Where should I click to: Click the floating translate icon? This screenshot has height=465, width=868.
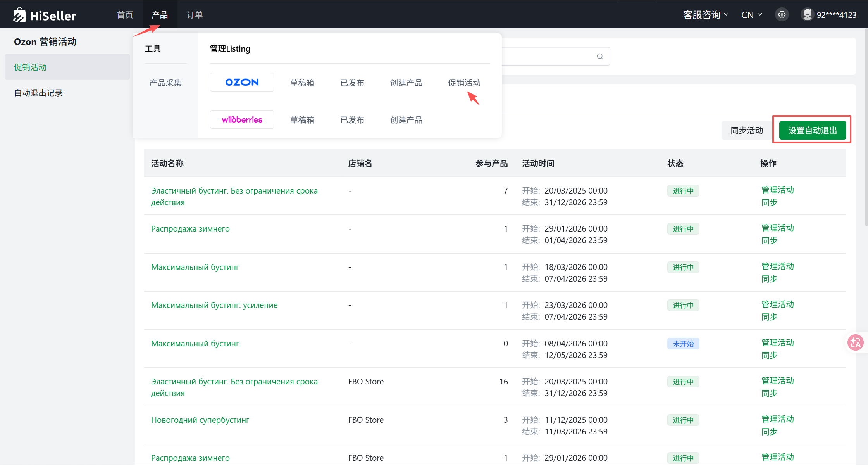855,342
